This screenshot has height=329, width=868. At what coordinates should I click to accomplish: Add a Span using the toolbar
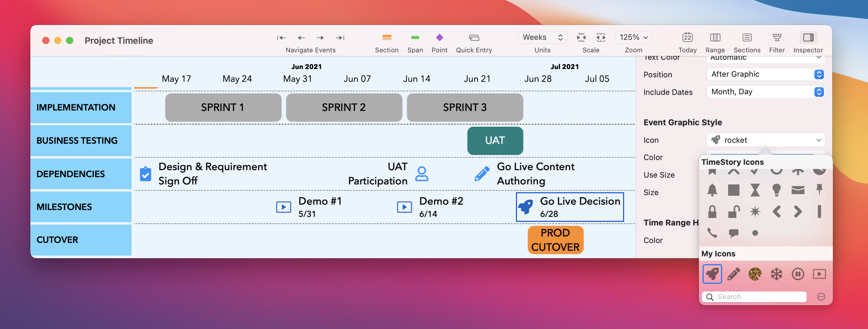[416, 38]
